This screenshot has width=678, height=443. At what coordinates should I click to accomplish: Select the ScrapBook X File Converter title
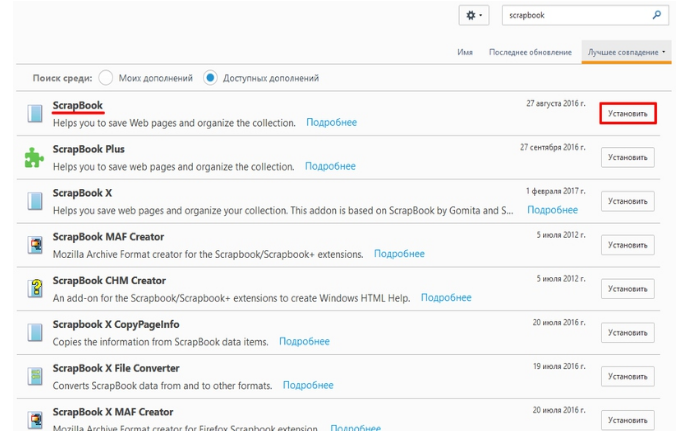(x=116, y=368)
